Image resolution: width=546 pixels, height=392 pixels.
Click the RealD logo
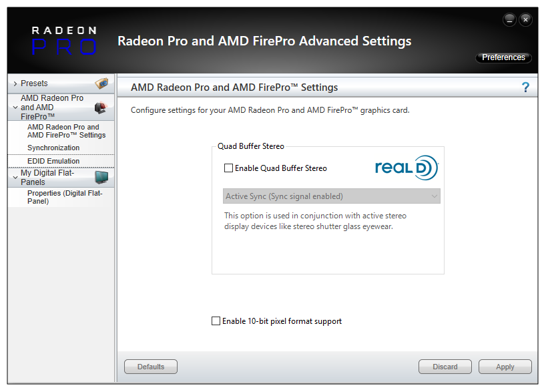click(x=406, y=168)
